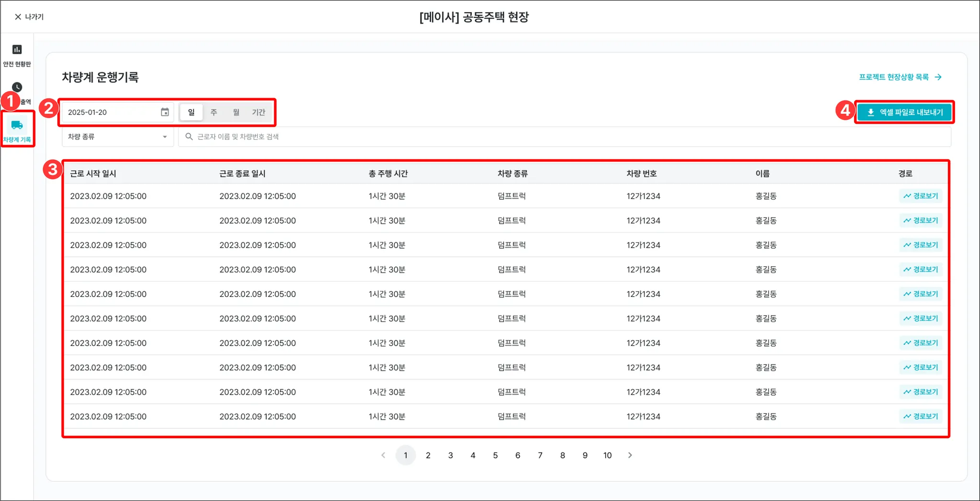Select the 차량계 기록 truck icon
The width and height of the screenshot is (980, 501).
pos(17,125)
